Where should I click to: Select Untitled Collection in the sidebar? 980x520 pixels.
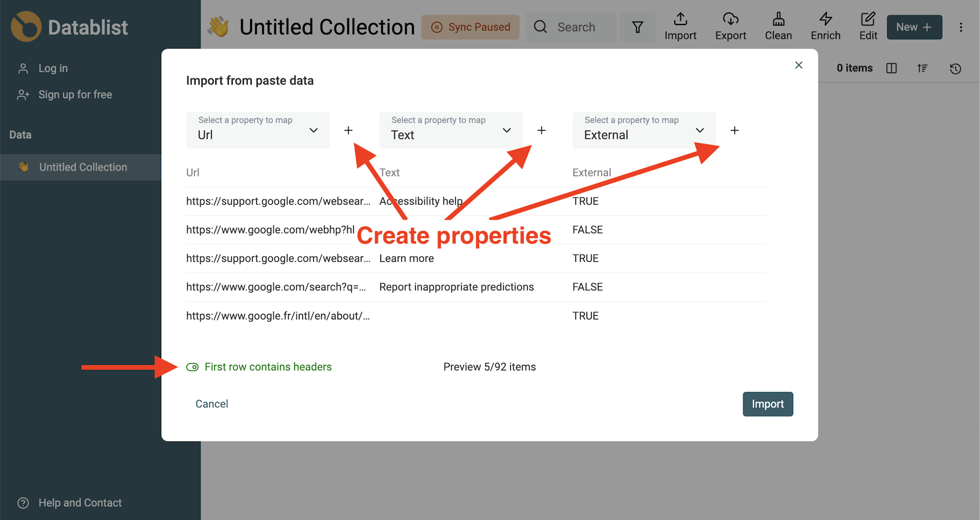[83, 167]
